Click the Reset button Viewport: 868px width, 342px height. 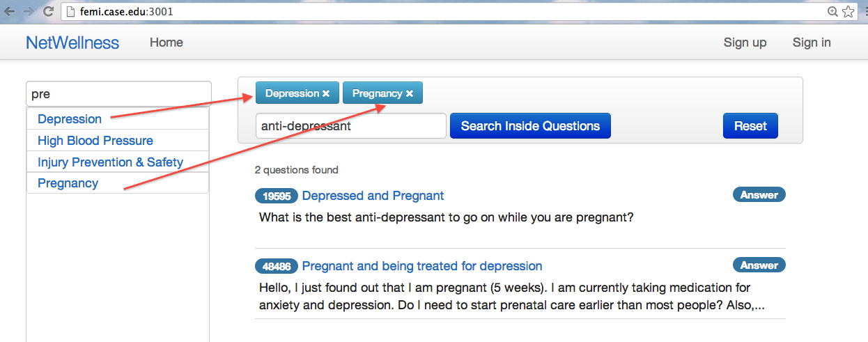750,126
